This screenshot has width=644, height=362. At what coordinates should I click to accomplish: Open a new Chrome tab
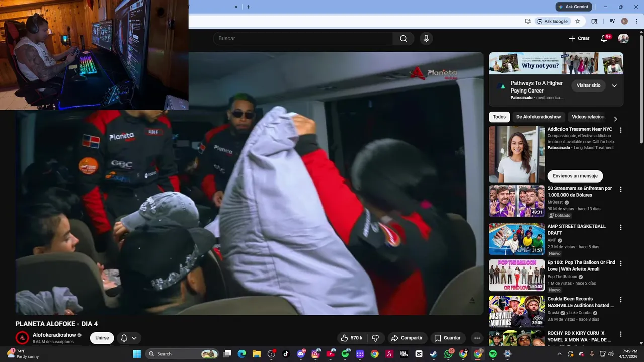coord(248,7)
